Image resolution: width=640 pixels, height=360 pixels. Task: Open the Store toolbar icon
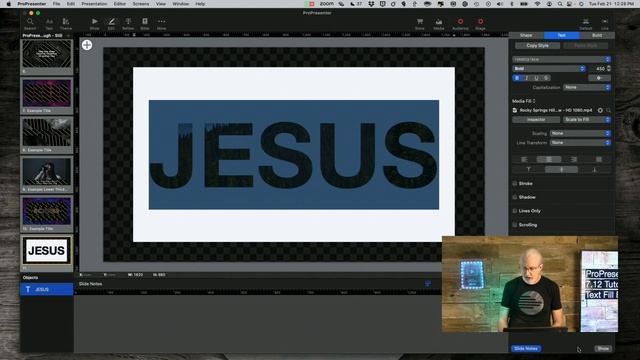coord(420,23)
